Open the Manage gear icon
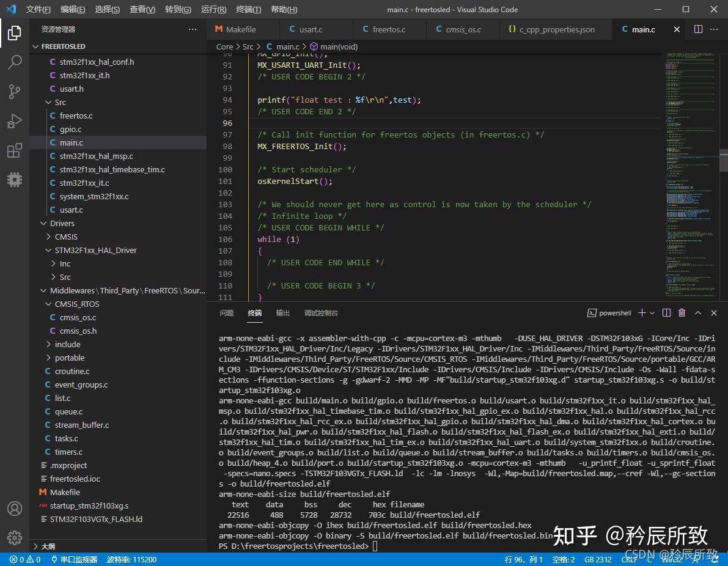 click(x=15, y=537)
